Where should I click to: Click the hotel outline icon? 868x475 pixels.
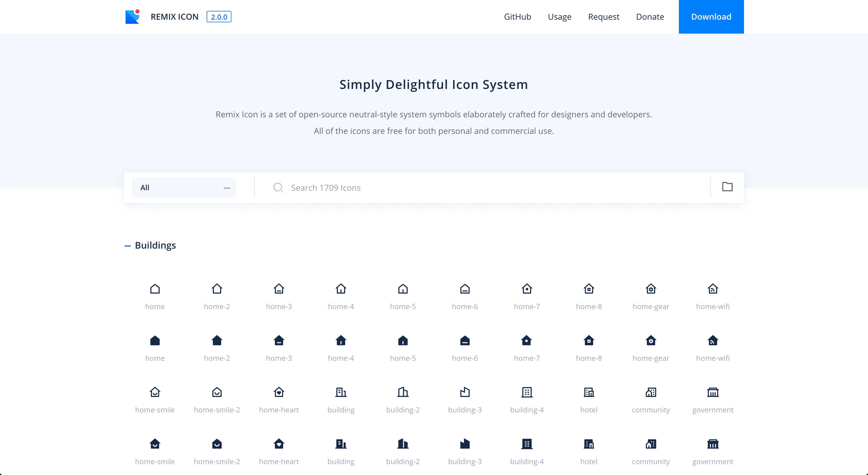pyautogui.click(x=589, y=392)
